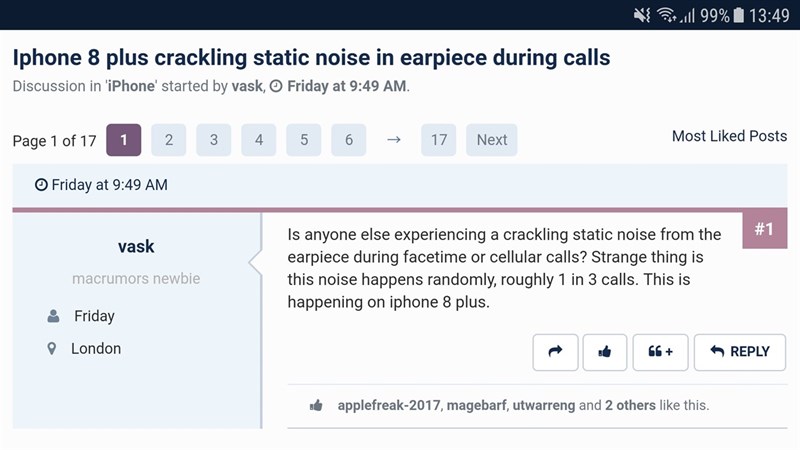Viewport: 800px width, 450px height.
Task: Click the Friday at 9:49 AM post timestamp
Action: tap(101, 185)
